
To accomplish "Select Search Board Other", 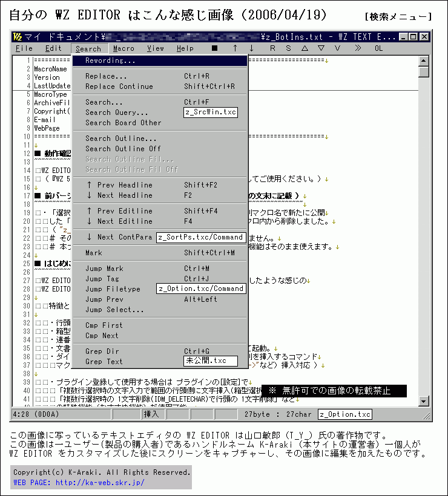I will (160, 123).
